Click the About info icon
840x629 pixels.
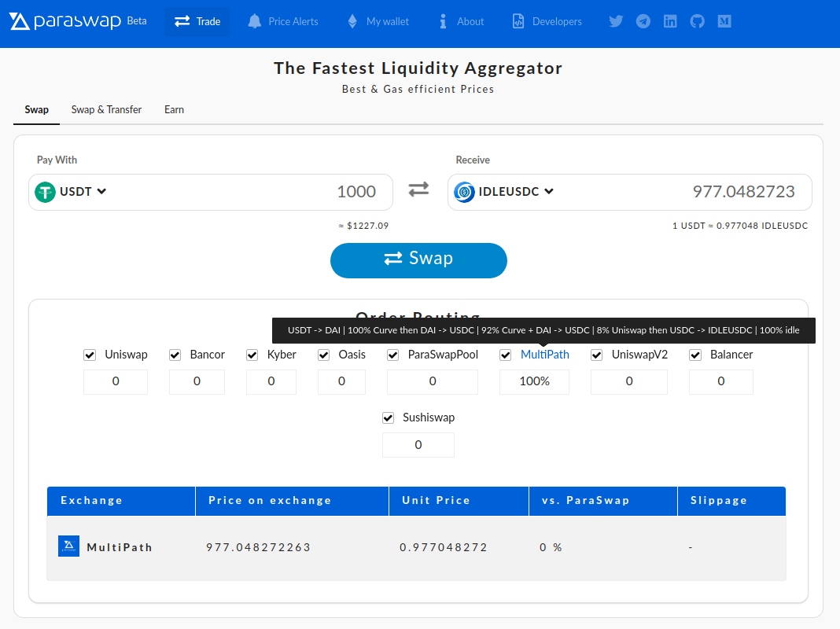[x=443, y=21]
